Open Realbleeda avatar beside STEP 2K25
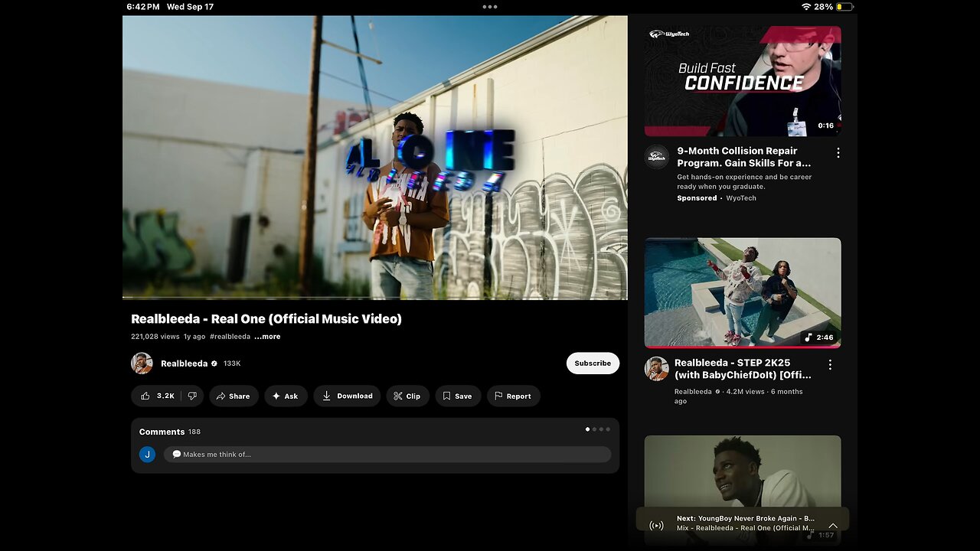The image size is (980, 551). click(656, 369)
